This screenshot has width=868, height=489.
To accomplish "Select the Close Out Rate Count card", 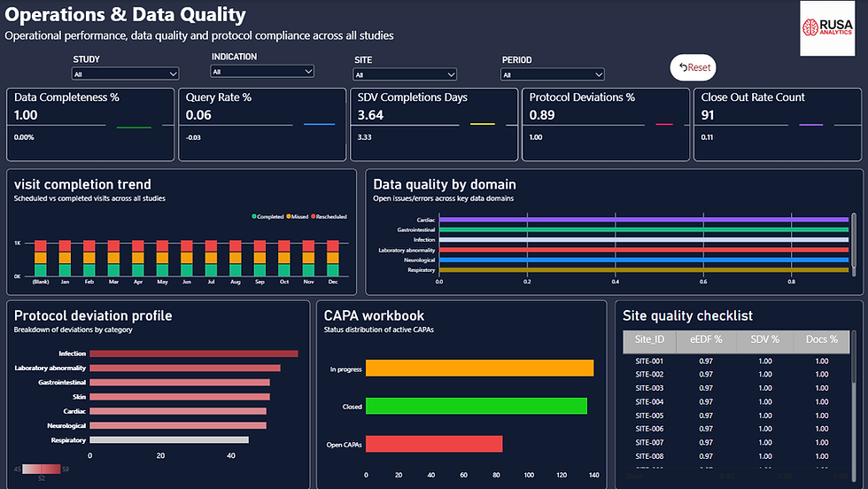I will (778, 125).
